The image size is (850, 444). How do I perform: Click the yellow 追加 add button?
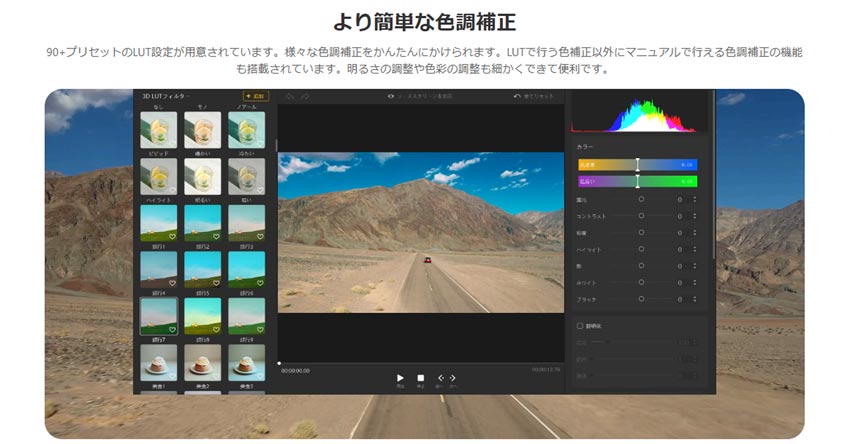tap(255, 96)
